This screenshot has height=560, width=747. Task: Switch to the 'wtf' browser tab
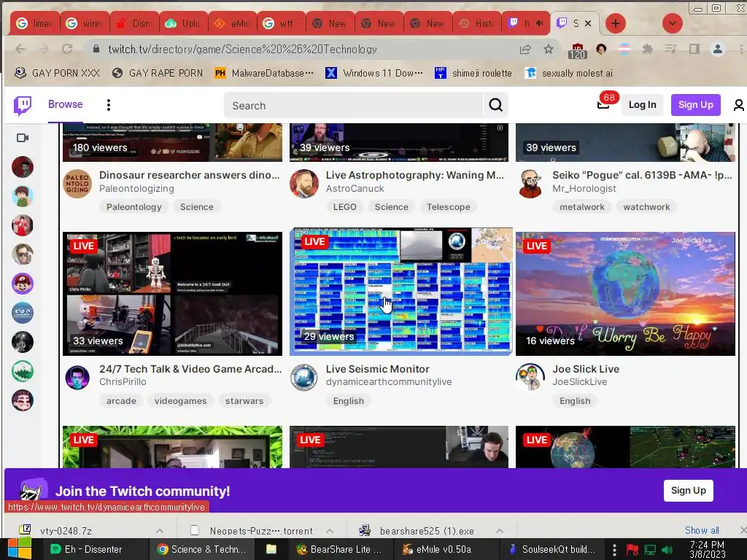point(281,23)
